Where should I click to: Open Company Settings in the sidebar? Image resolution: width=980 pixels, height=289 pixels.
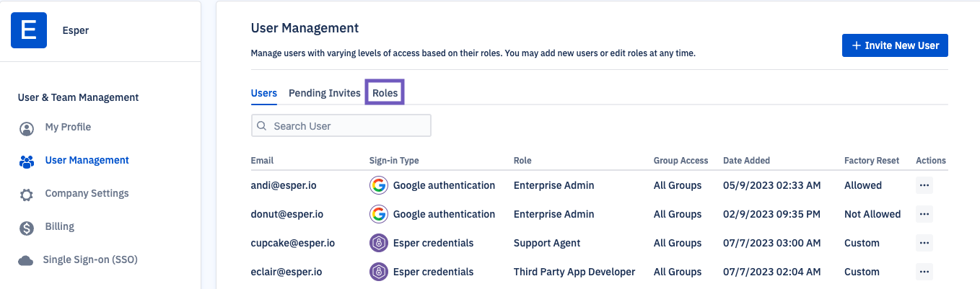pyautogui.click(x=87, y=193)
